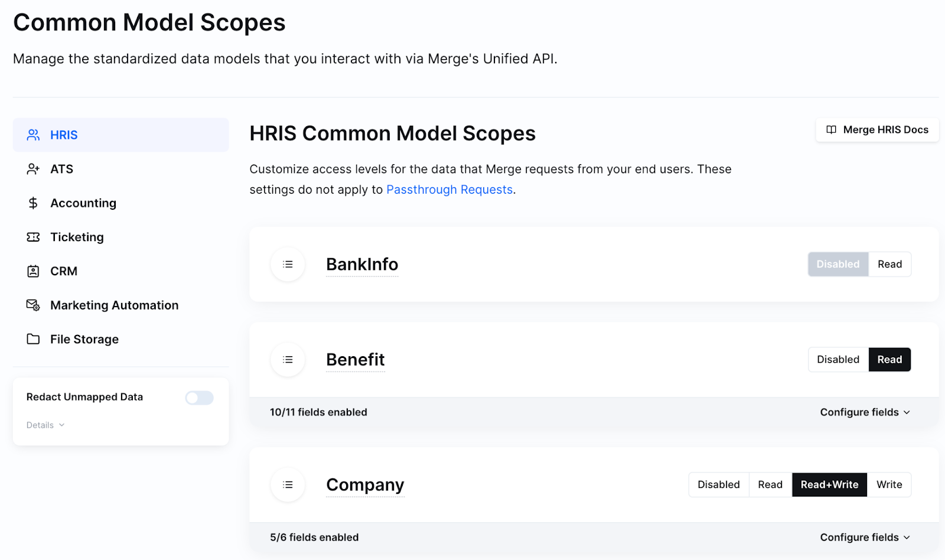945x560 pixels.
Task: Click the book icon in Merge HRIS Docs button
Action: coord(832,129)
